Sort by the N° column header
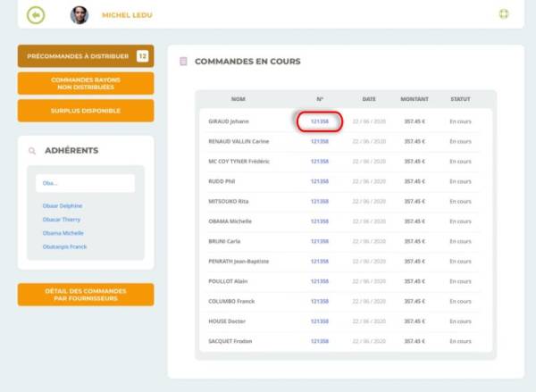The width and height of the screenshot is (536, 392). pyautogui.click(x=320, y=99)
